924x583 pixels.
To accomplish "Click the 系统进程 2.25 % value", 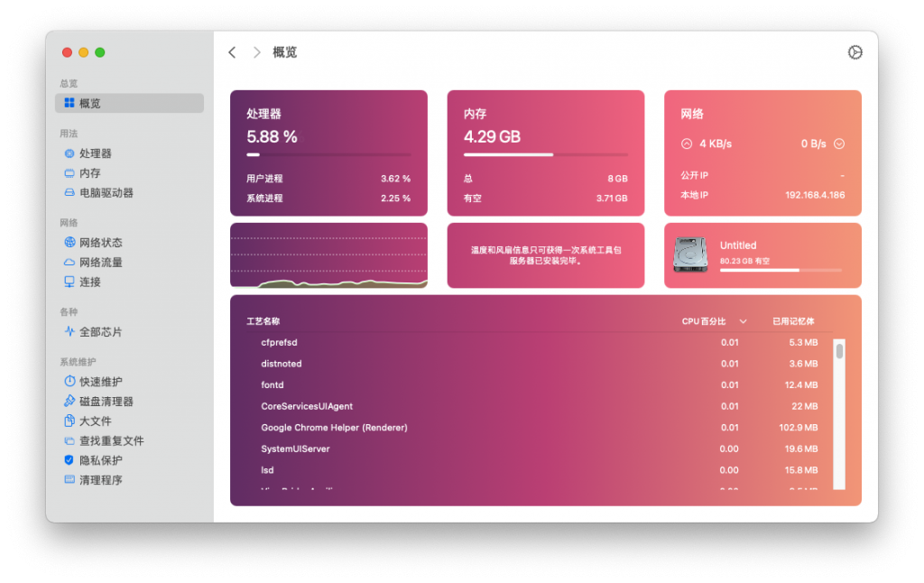I will click(395, 199).
